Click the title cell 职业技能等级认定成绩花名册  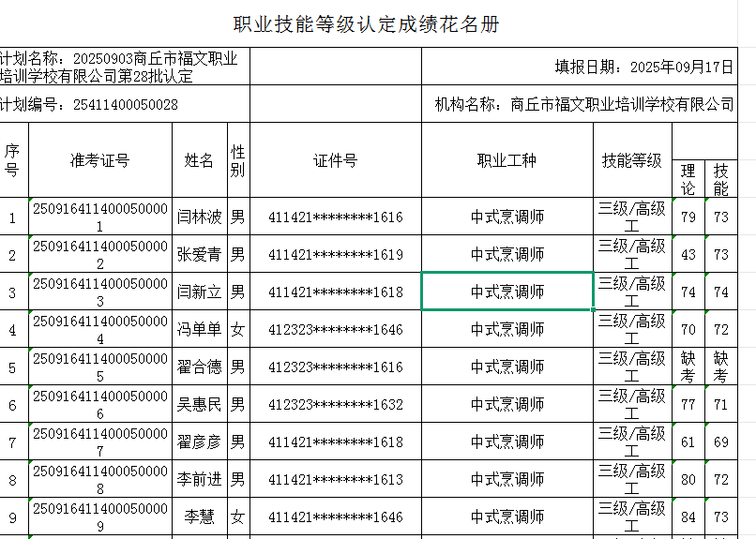tap(366, 24)
